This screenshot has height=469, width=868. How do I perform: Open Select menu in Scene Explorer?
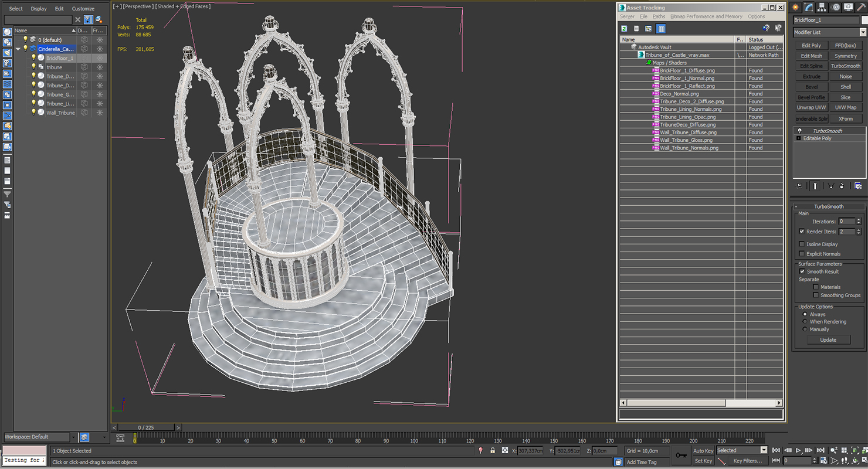pyautogui.click(x=16, y=9)
